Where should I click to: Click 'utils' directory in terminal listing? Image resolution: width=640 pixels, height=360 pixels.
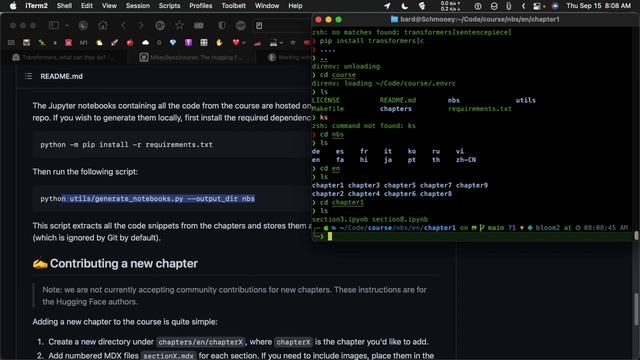pyautogui.click(x=525, y=100)
